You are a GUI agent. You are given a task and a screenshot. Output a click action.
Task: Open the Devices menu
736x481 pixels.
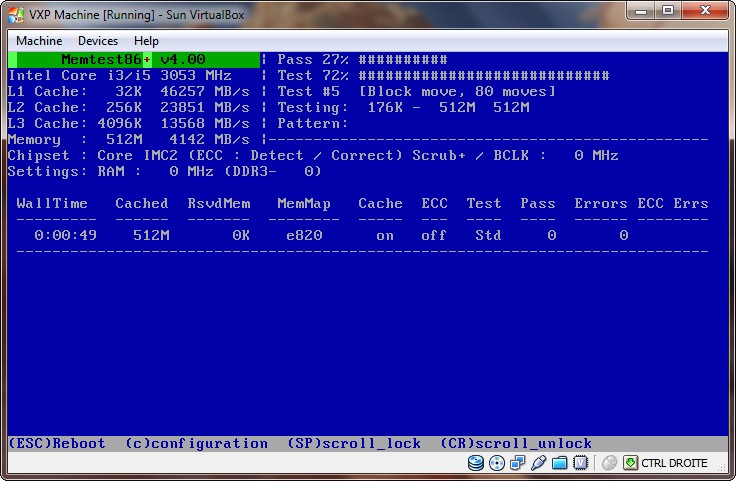click(98, 41)
